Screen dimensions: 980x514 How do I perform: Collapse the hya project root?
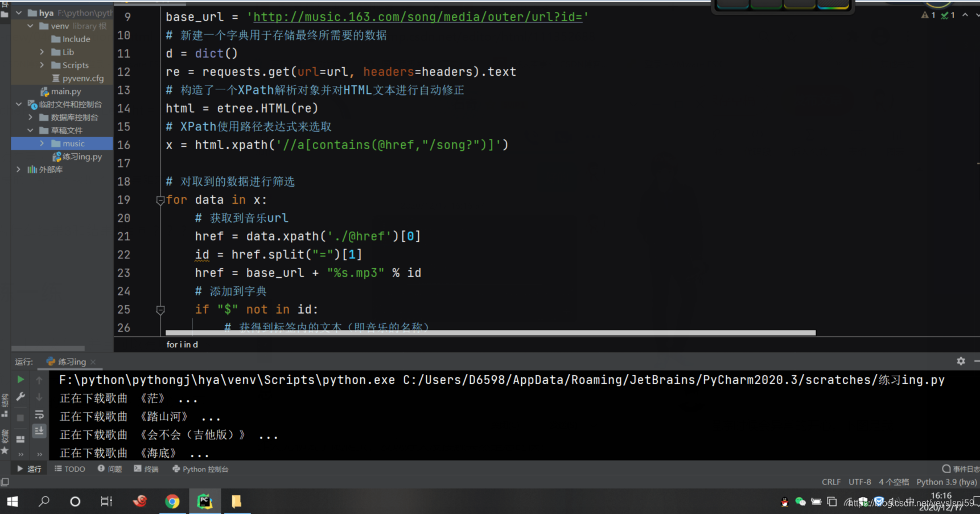(19, 13)
